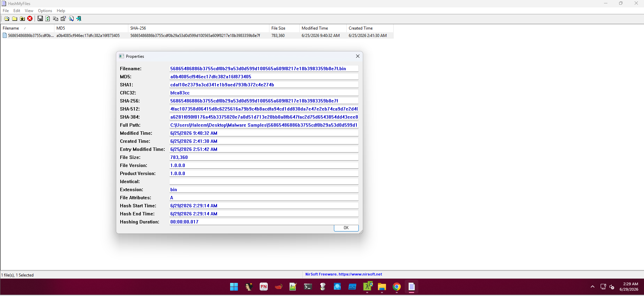The image size is (644, 296).
Task: Select the file row in the main list
Action: pyautogui.click(x=197, y=35)
